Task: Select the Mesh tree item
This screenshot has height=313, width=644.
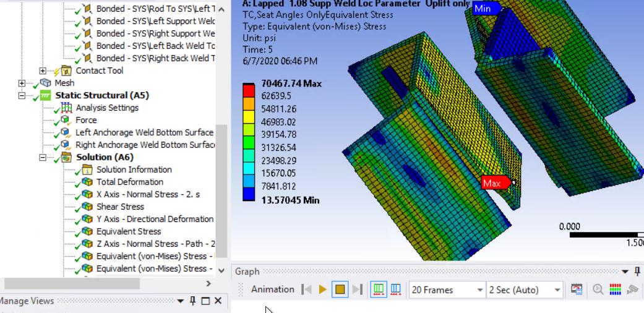Action: click(64, 83)
